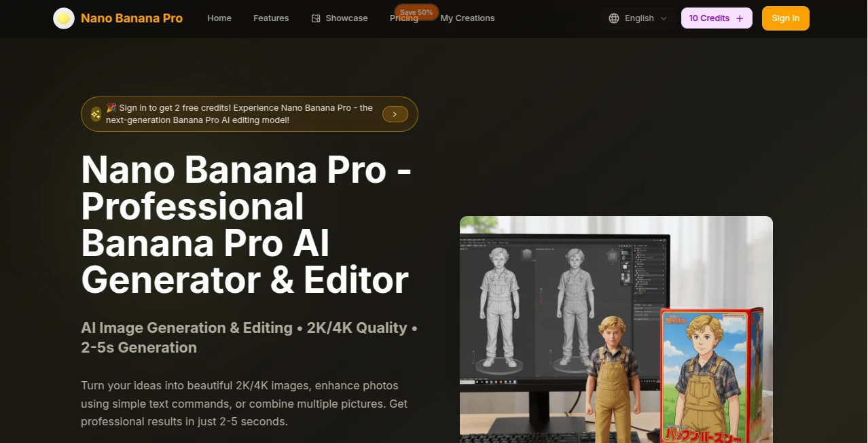Open the Features page
This screenshot has width=868, height=443.
click(x=270, y=18)
